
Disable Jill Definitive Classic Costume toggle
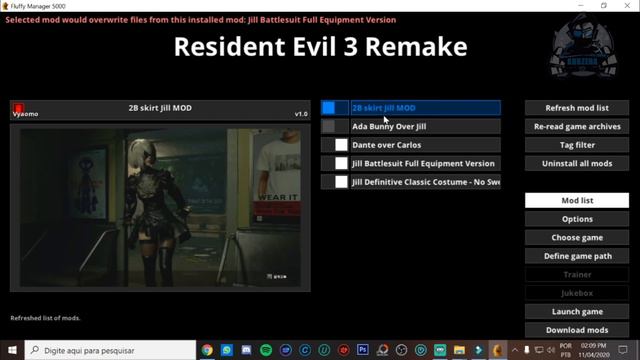[335, 182]
